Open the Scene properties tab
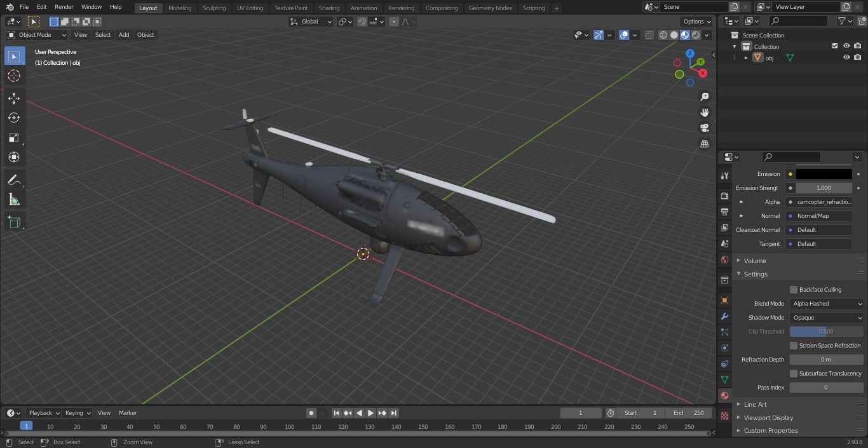The width and height of the screenshot is (868, 448). tap(724, 244)
